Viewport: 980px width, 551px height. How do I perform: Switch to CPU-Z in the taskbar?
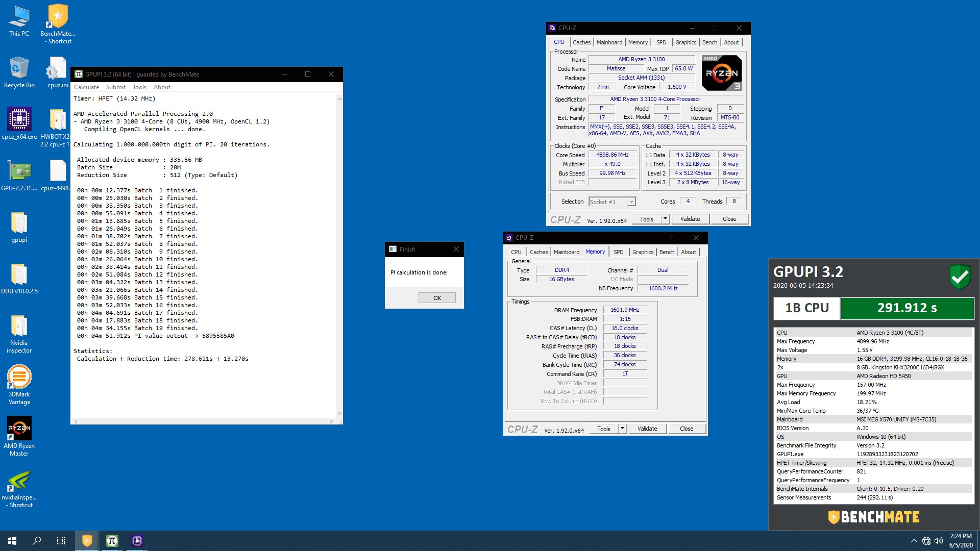(x=137, y=541)
